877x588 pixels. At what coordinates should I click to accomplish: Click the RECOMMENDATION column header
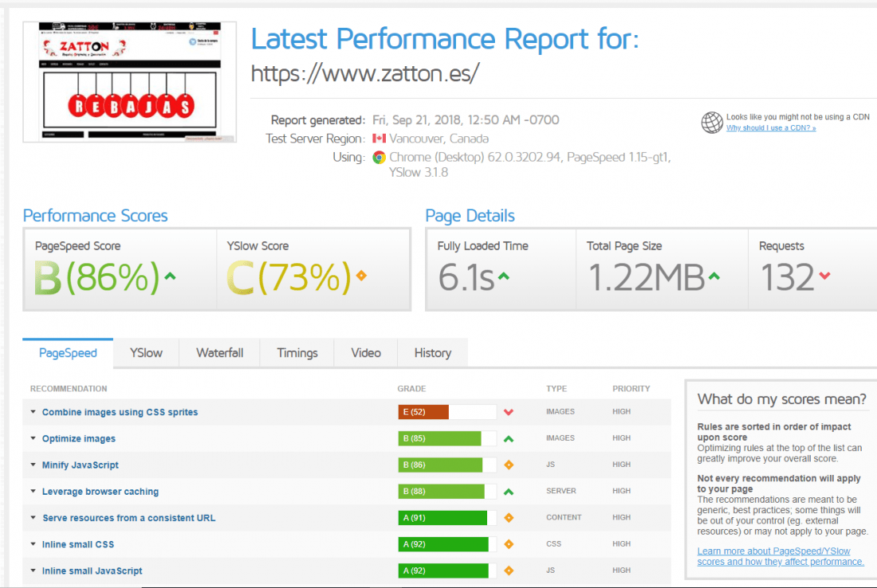(69, 389)
